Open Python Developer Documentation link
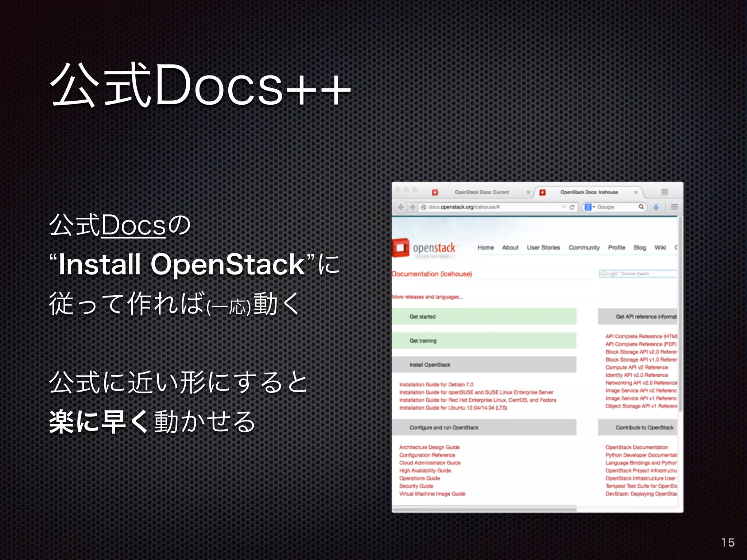This screenshot has height=560, width=747. [x=641, y=455]
